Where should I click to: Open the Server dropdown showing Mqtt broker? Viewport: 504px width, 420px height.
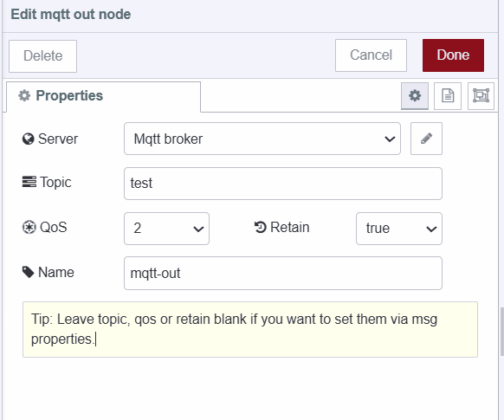tap(262, 139)
